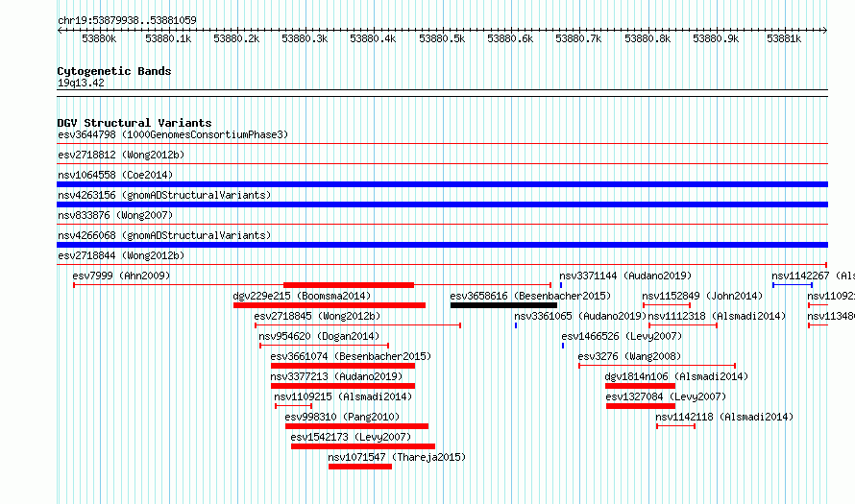Click the red line of nsv1112318

[x=683, y=325]
